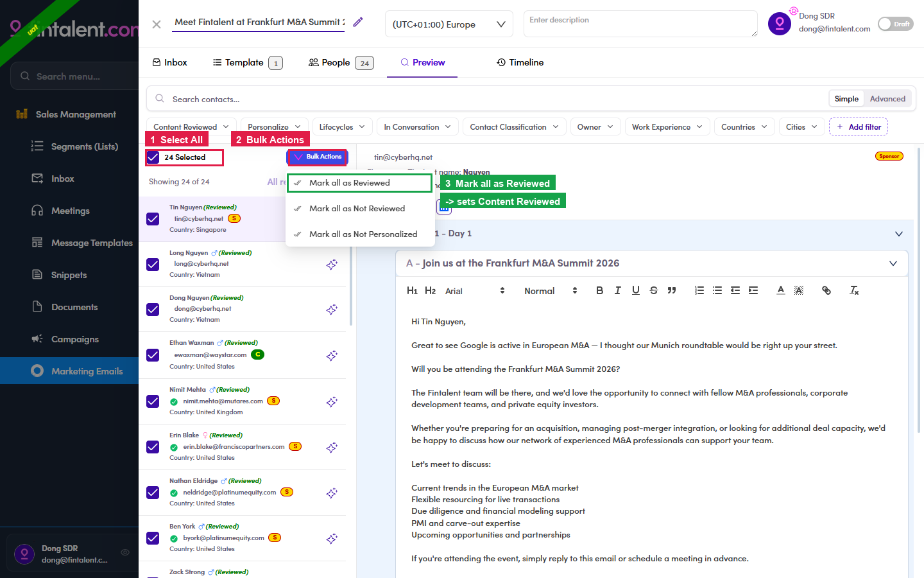Click sparkle personalize icon for Long Nguyen
The height and width of the screenshot is (578, 924).
(332, 265)
